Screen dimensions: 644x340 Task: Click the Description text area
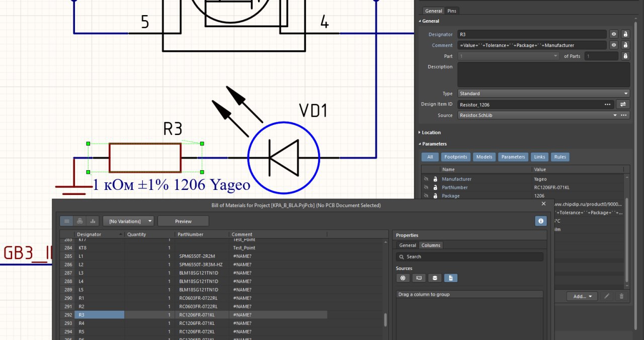tap(543, 75)
